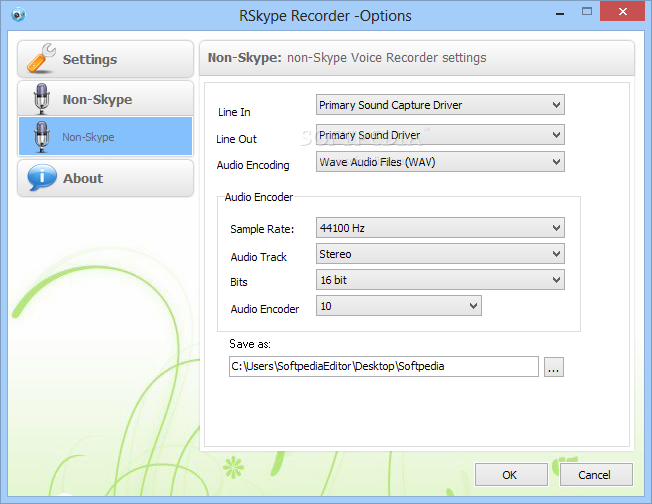Click the wrench icon beside Settings
Screen dimensions: 652x504
click(x=41, y=58)
